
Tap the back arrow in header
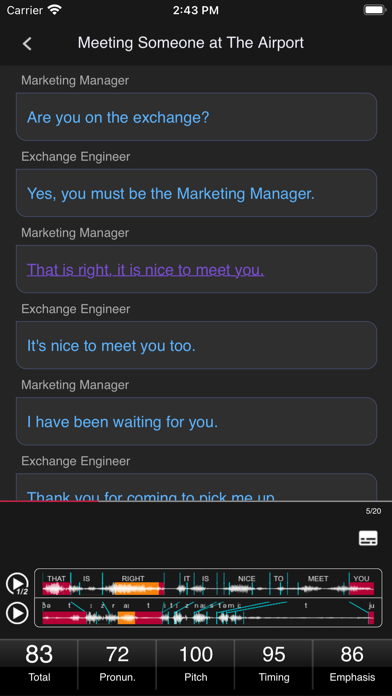click(x=27, y=44)
